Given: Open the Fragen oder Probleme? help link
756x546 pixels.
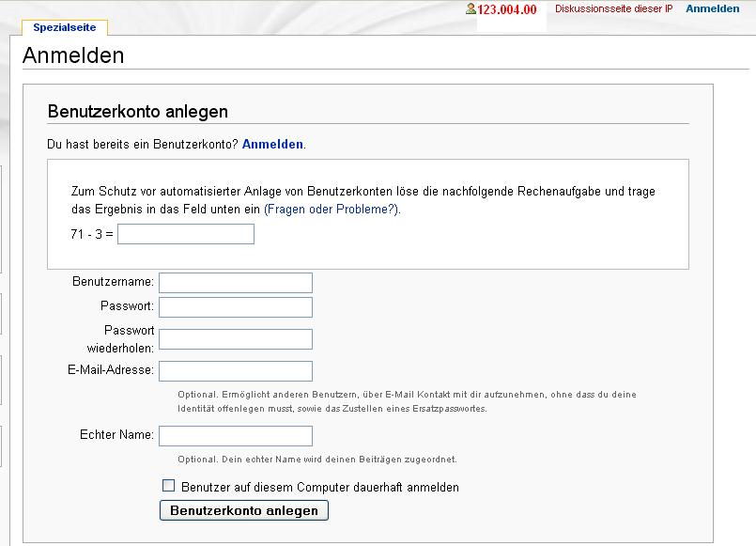Looking at the screenshot, I should click(x=332, y=210).
